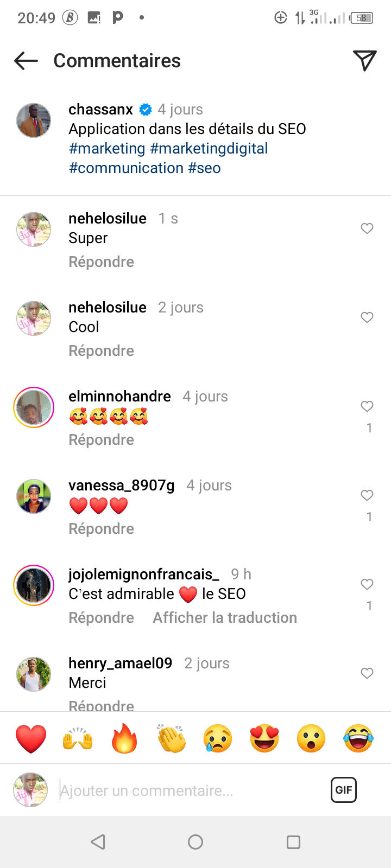Screen dimensions: 391x868
Task: Insert the laughing tears emoji
Action: coord(358,738)
